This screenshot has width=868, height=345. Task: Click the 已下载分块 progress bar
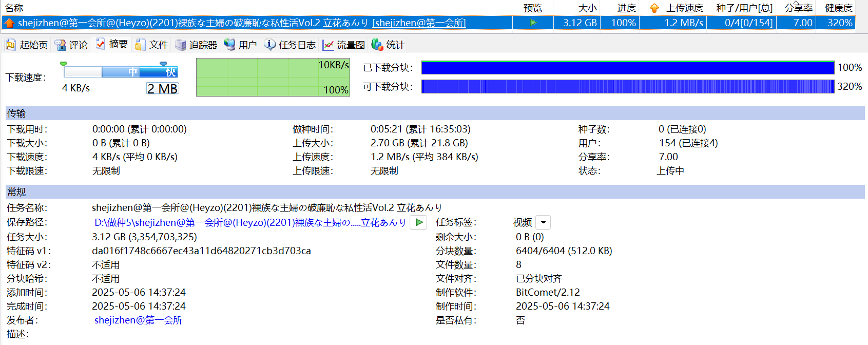click(x=628, y=67)
